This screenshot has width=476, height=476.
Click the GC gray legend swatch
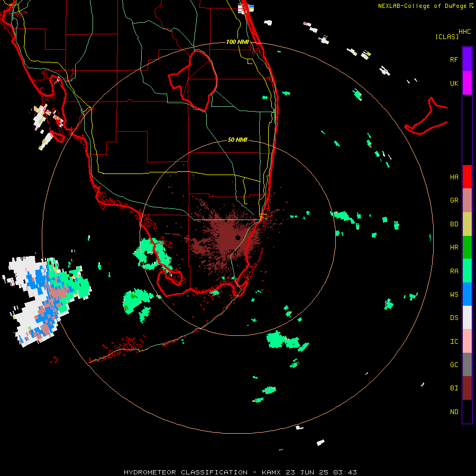point(467,364)
